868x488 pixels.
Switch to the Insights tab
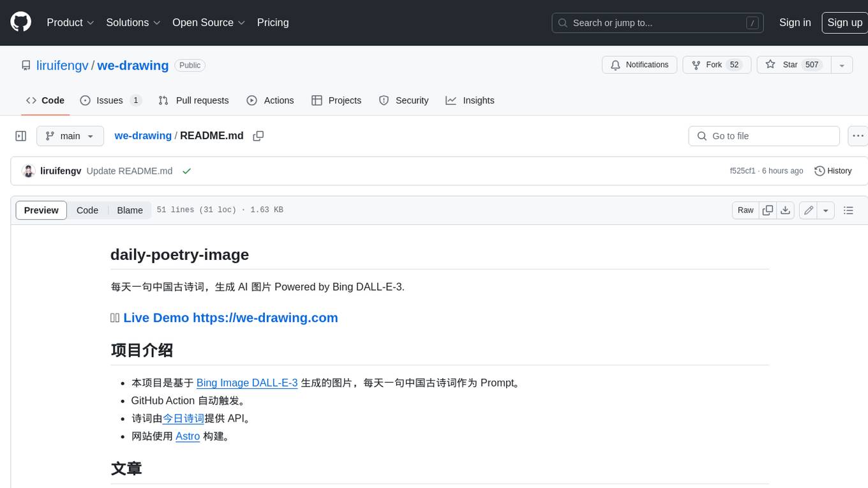tap(470, 100)
